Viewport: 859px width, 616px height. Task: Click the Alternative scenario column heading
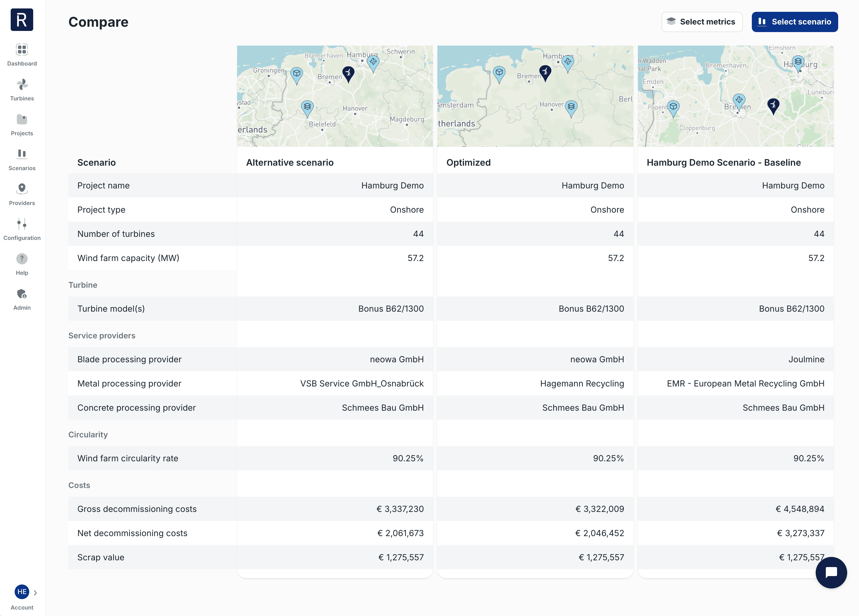pos(290,163)
